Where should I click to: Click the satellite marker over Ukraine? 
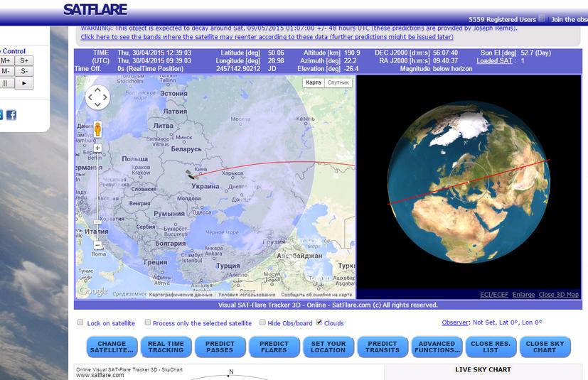[191, 174]
